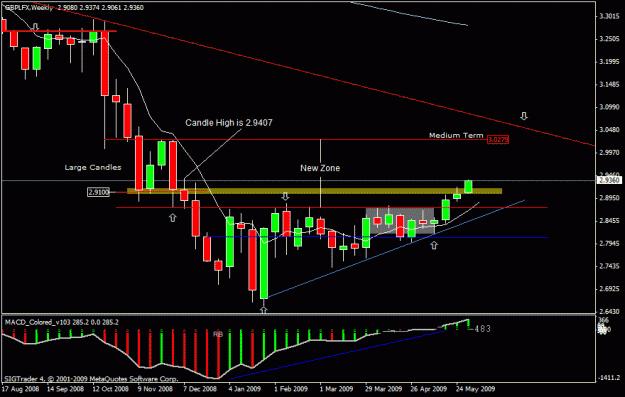Screen dimensions: 625x397
Task: Click the 'Medium Term' text label
Action: (456, 136)
